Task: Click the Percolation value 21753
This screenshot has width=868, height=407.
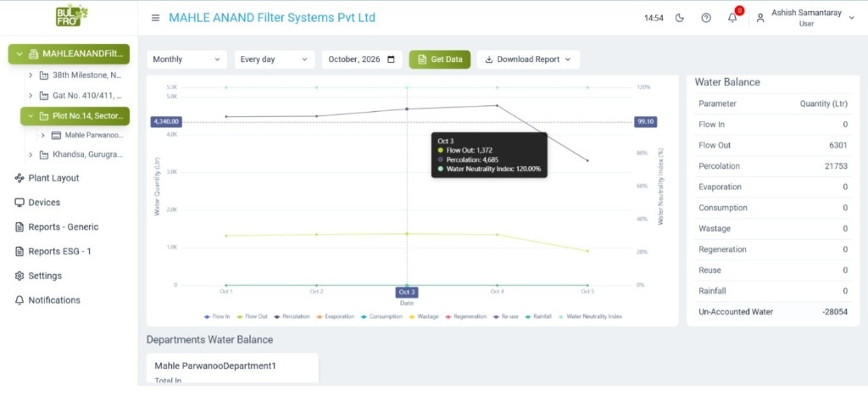Action: (x=836, y=166)
